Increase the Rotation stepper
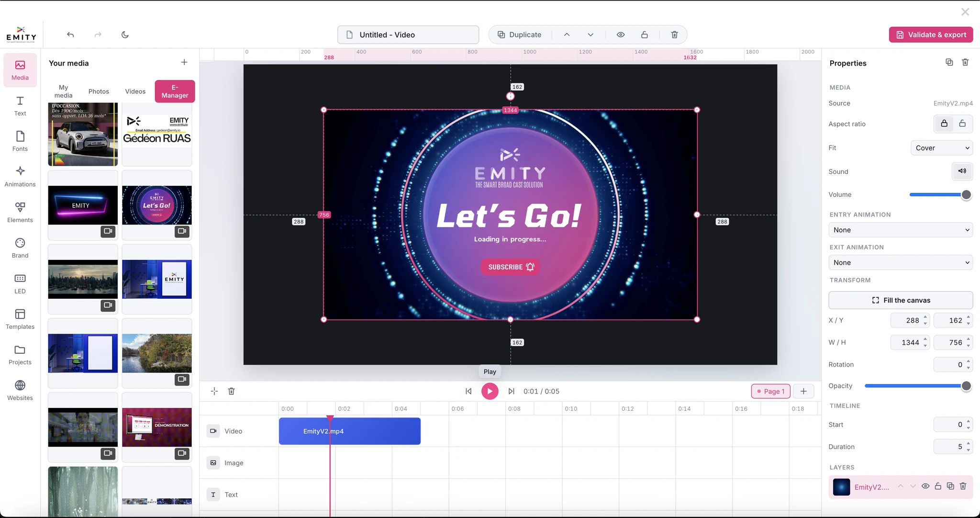The image size is (980, 518). coord(968,361)
